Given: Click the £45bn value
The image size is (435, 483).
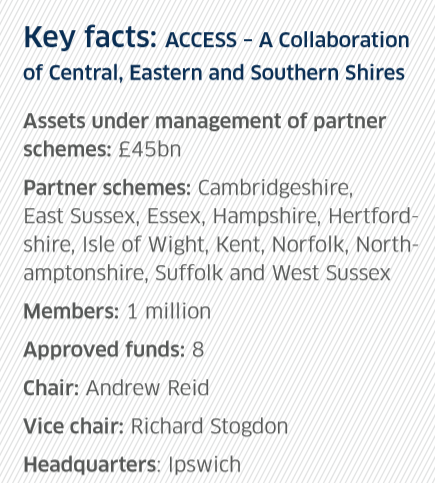Looking at the screenshot, I should click(150, 149).
